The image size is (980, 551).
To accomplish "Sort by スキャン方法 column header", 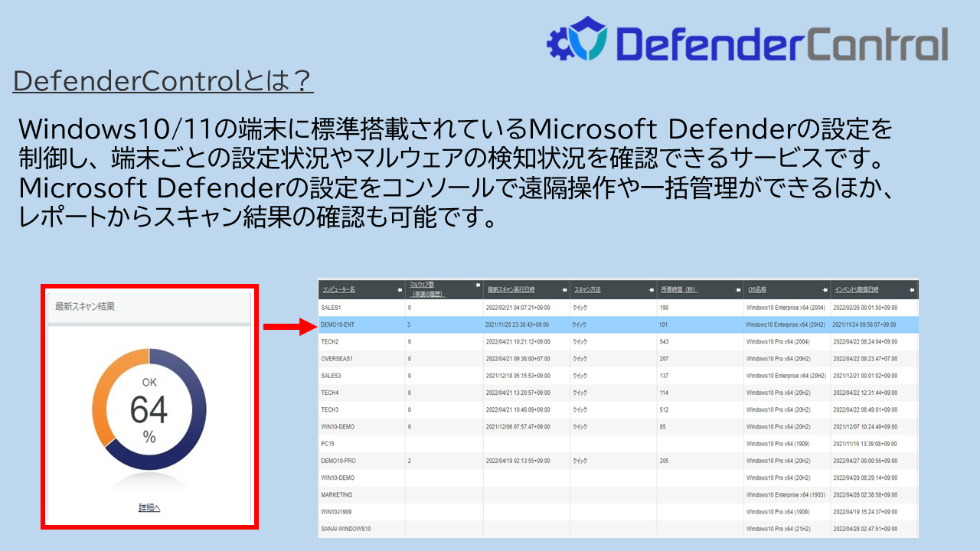I will coord(587,290).
